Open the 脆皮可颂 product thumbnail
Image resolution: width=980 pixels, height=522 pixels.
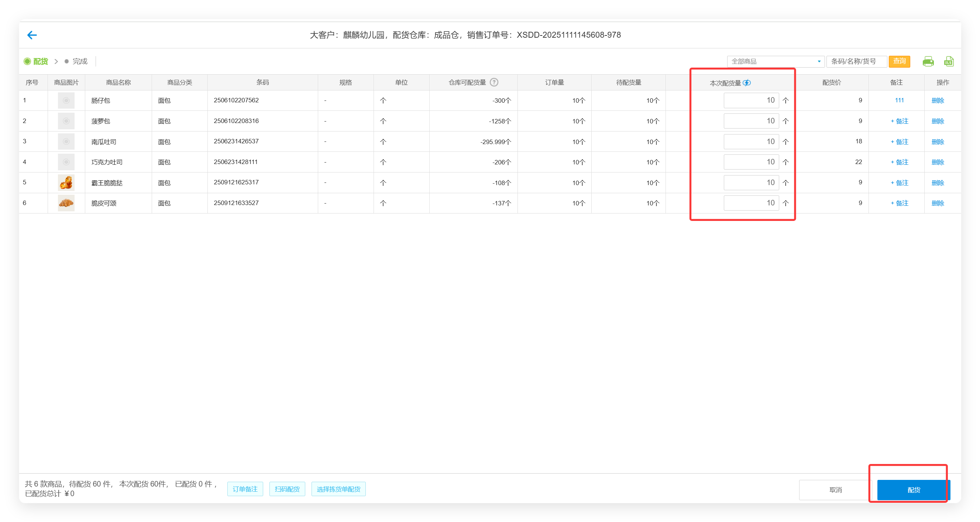pyautogui.click(x=66, y=203)
